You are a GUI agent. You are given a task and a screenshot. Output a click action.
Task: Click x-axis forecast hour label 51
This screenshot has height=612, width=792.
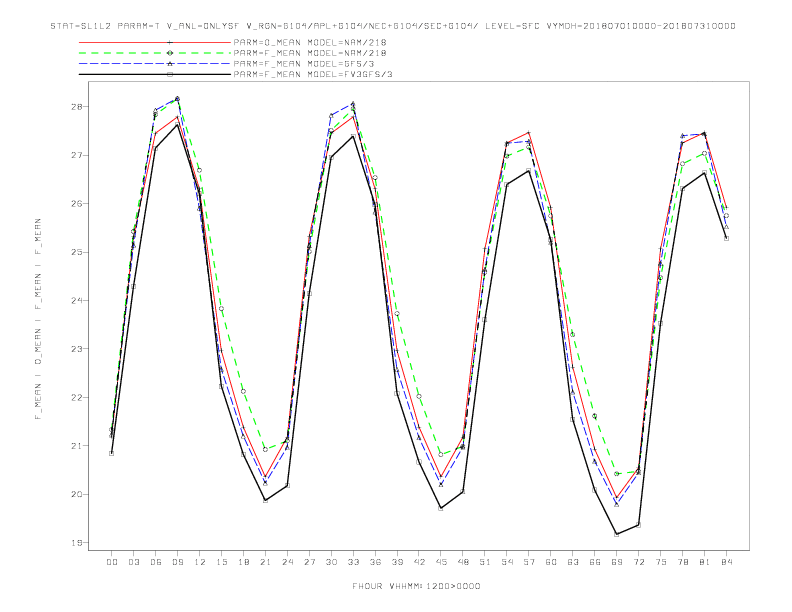[x=485, y=562]
